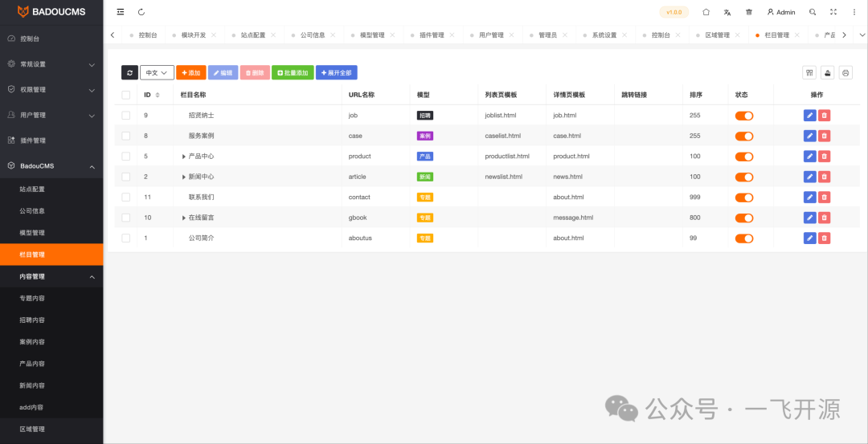Viewport: 868px width, 444px height.
Task: Click the 编辑 toolbar button
Action: [x=223, y=72]
